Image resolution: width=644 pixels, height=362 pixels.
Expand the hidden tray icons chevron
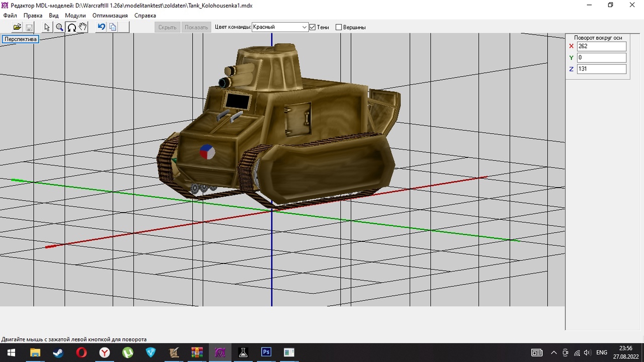[x=554, y=352]
